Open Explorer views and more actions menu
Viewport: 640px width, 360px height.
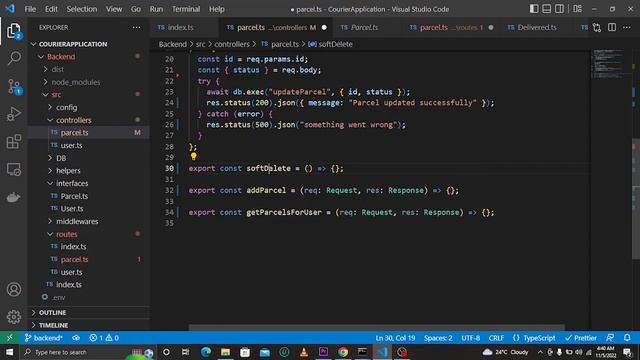tap(136, 27)
